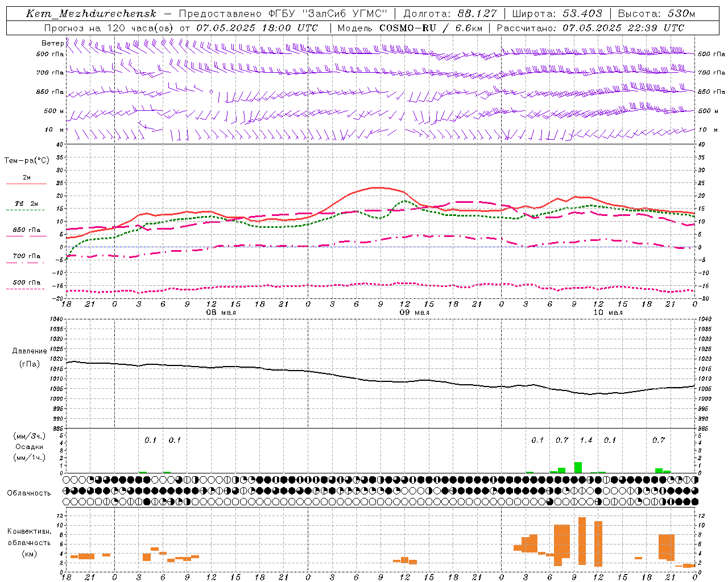Click the '(мм/1ч.)' precipitation unit label

coord(30,458)
